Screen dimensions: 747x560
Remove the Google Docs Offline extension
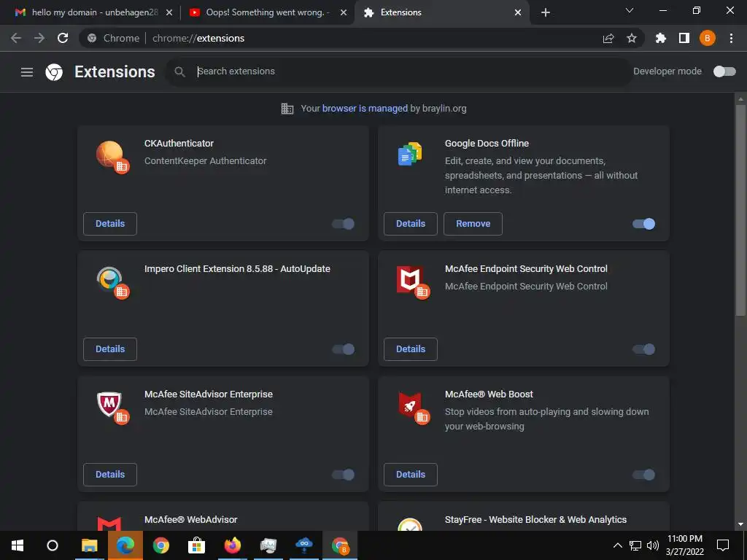473,224
